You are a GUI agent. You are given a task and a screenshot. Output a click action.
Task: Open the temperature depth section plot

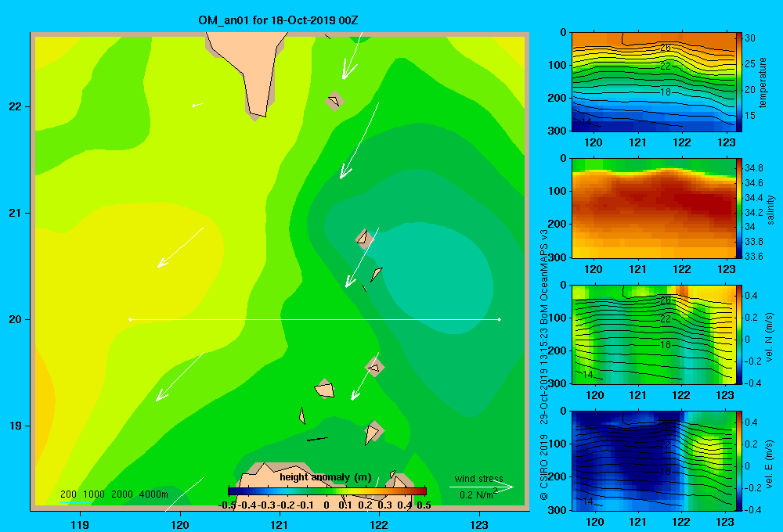point(653,82)
